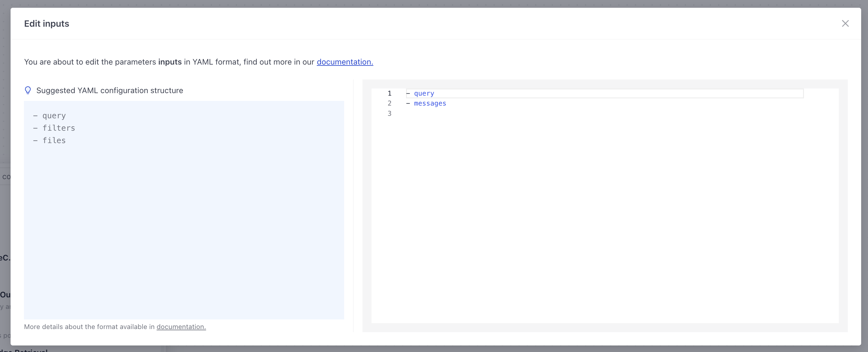The width and height of the screenshot is (868, 352).
Task: Click the lightbulb suggestion icon
Action: tap(28, 90)
